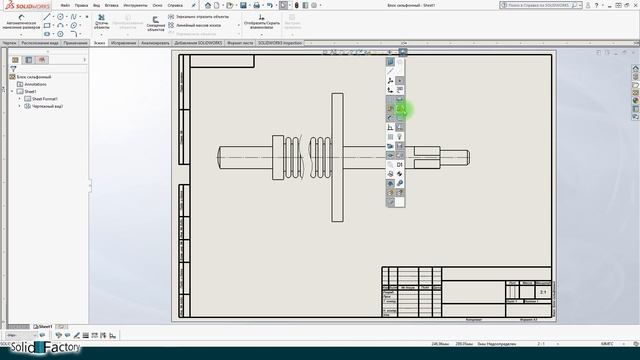Click the Undo arrow icon
The height and width of the screenshot is (360, 640).
[270, 5]
